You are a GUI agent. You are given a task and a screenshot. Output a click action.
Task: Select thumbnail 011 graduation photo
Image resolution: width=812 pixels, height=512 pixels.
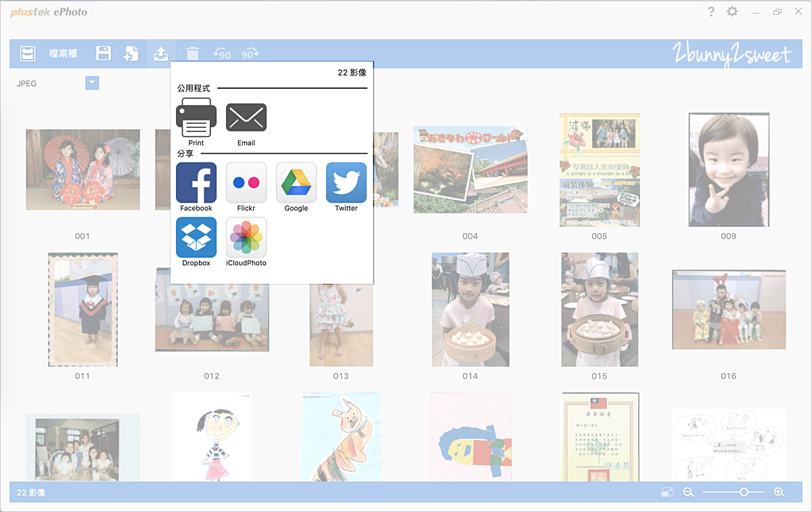[83, 310]
